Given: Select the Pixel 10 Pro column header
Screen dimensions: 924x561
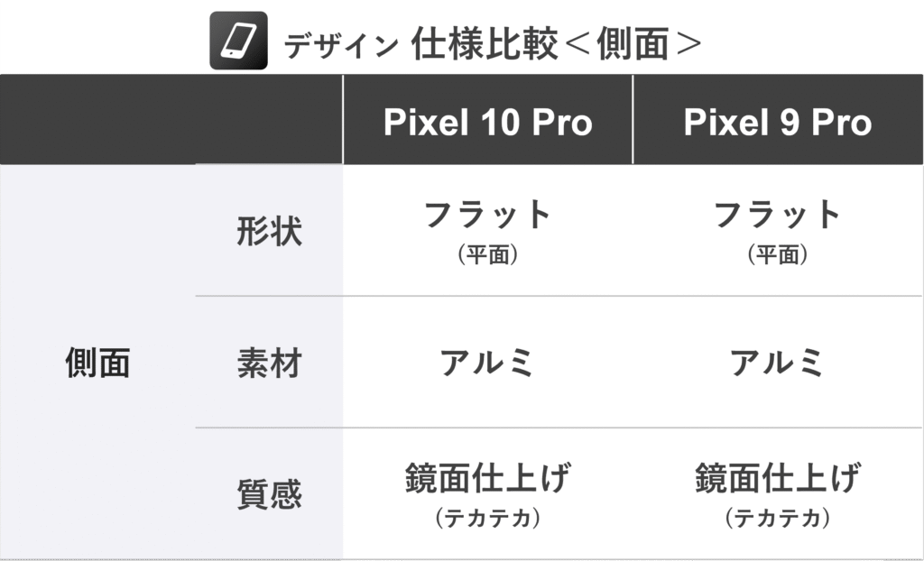Looking at the screenshot, I should [487, 122].
